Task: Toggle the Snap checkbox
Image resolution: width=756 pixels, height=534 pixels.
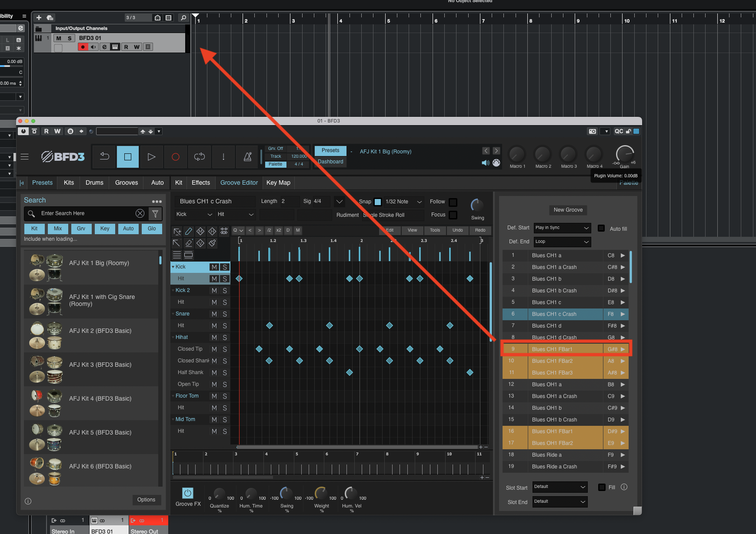Action: (x=378, y=202)
